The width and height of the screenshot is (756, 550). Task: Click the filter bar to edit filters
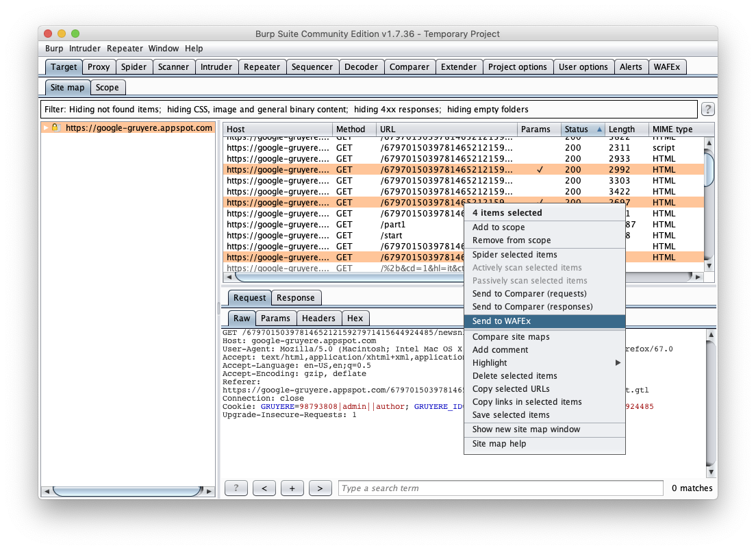pos(369,109)
